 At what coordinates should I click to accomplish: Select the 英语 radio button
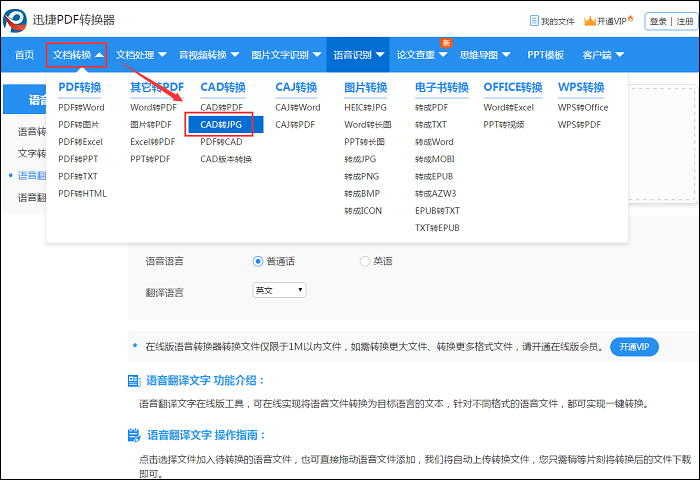(x=365, y=261)
